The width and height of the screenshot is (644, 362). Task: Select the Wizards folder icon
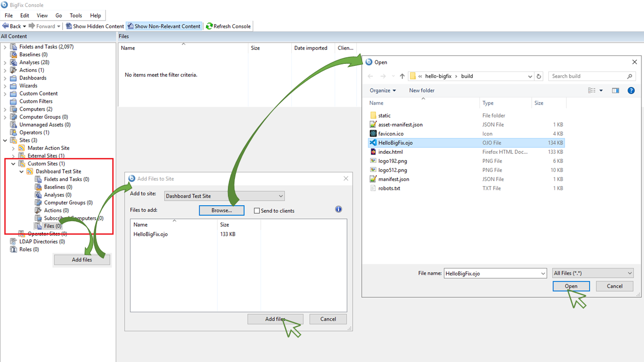14,85
